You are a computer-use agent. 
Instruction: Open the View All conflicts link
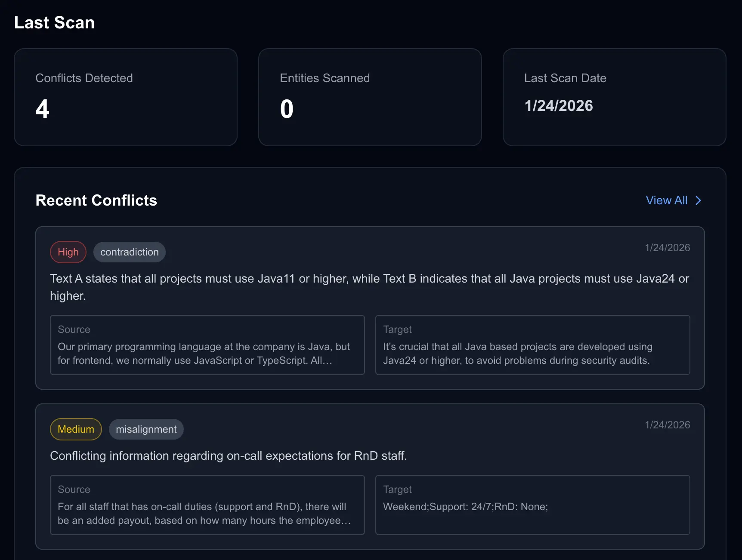tap(666, 200)
